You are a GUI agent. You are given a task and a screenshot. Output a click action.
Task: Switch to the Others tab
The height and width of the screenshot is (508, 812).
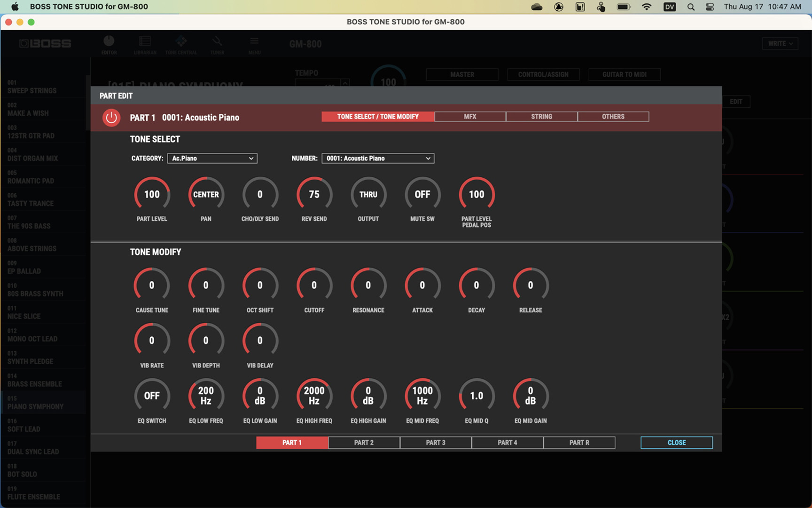coord(613,117)
